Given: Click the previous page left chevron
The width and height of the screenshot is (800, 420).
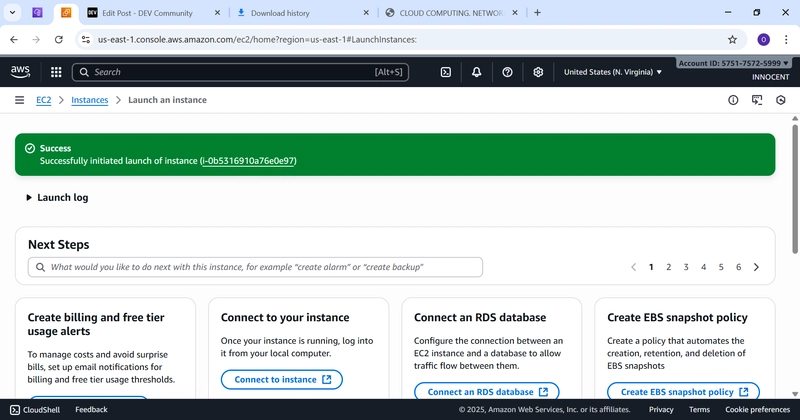Looking at the screenshot, I should pyautogui.click(x=633, y=267).
